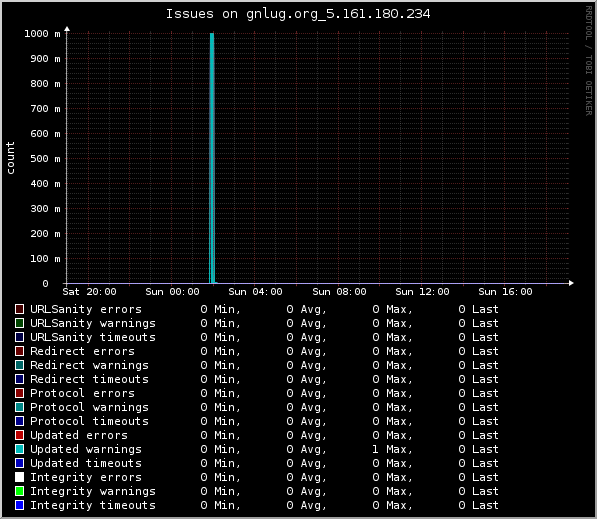Click the Protocol timeouts blue swatch

(19, 421)
